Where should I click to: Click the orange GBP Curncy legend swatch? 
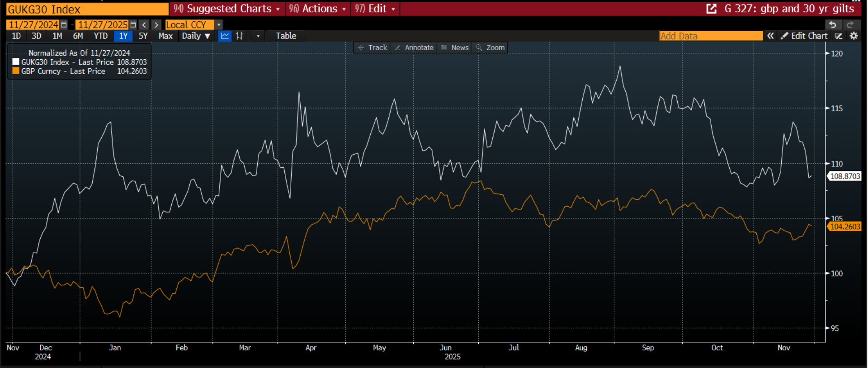(x=16, y=71)
